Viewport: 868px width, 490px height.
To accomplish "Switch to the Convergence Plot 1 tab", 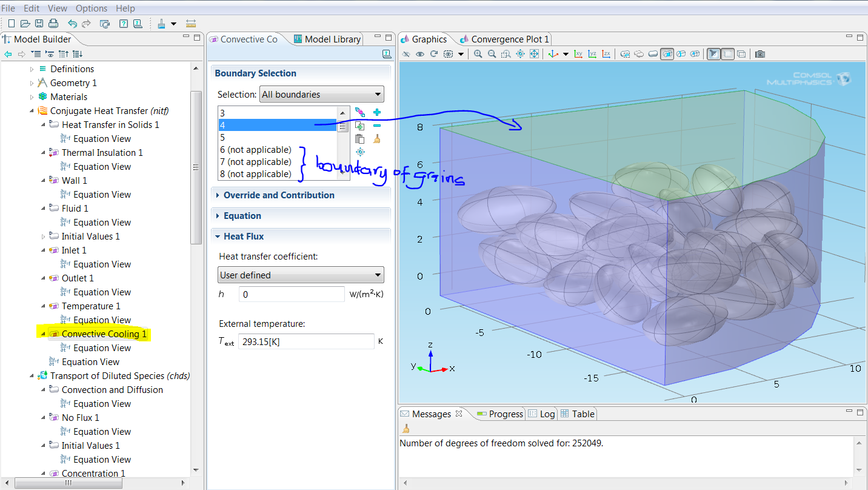I will (509, 39).
